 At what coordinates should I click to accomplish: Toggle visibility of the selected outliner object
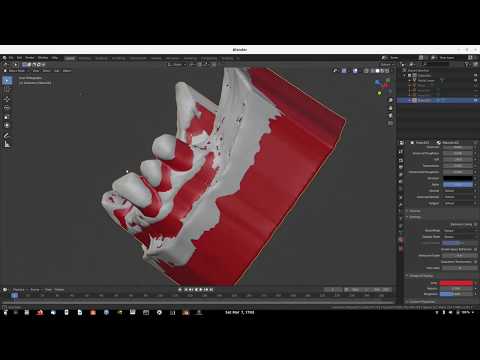coord(475,100)
